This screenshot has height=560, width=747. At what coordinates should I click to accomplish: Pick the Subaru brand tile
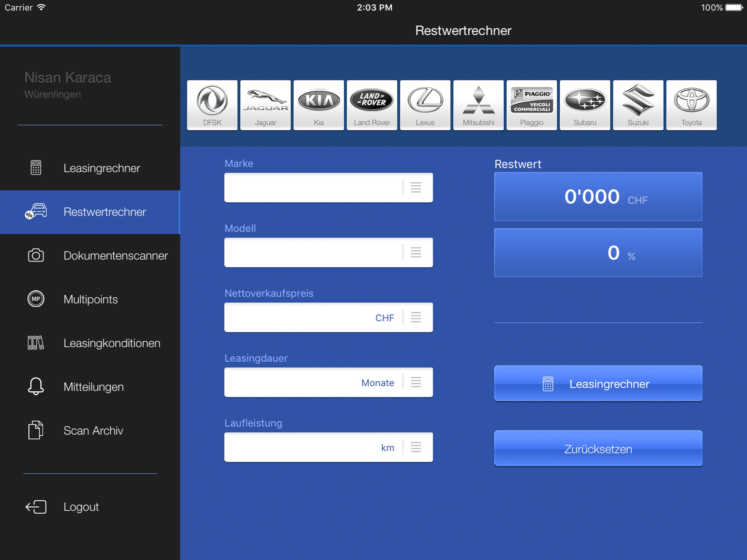coord(585,105)
